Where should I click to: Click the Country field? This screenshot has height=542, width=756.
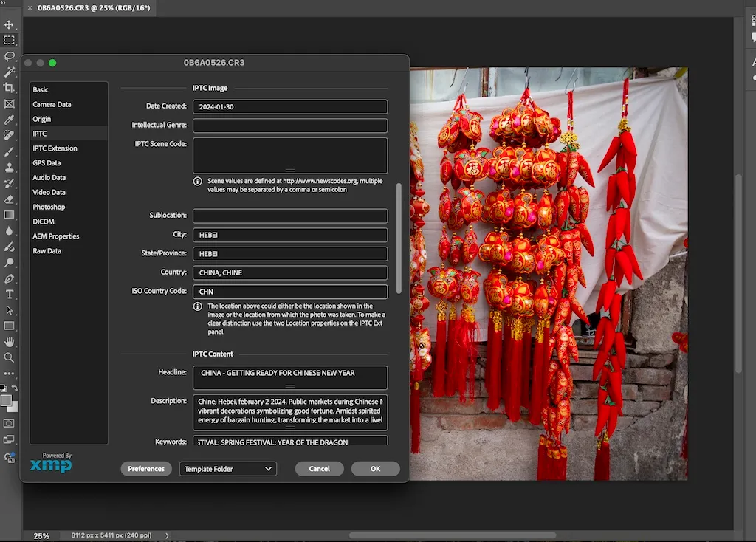click(290, 272)
